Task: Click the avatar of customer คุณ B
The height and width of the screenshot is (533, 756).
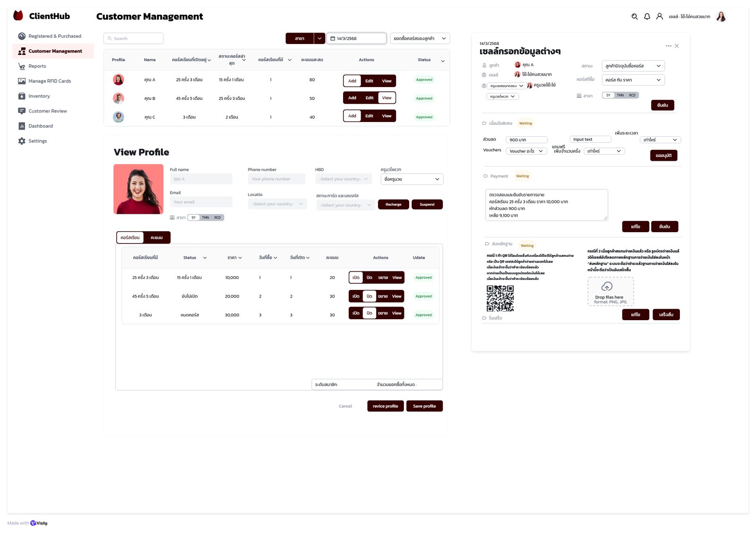Action: [x=119, y=98]
